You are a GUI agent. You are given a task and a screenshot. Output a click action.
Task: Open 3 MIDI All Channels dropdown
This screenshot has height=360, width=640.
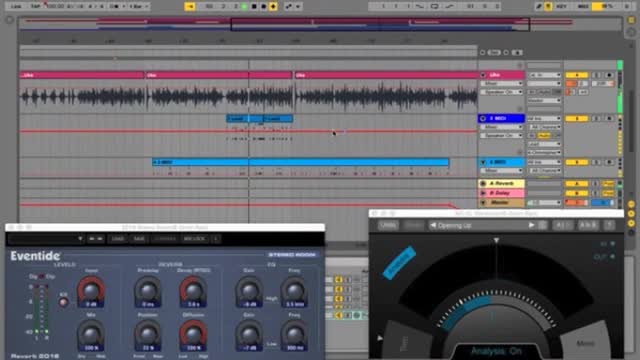coord(544,127)
